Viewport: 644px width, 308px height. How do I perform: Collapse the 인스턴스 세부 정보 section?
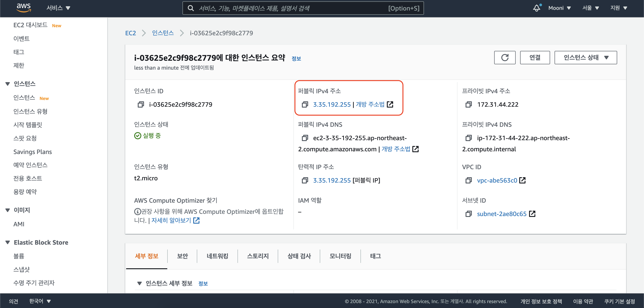140,283
